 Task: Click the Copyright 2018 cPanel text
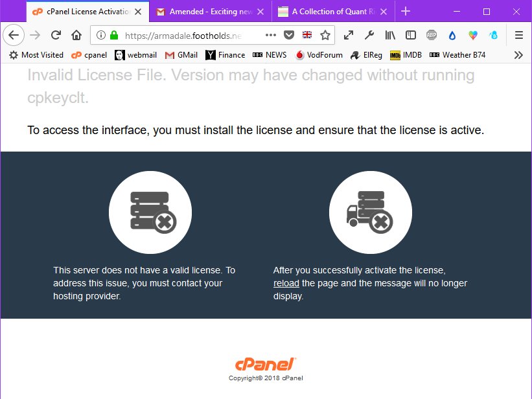tap(266, 378)
